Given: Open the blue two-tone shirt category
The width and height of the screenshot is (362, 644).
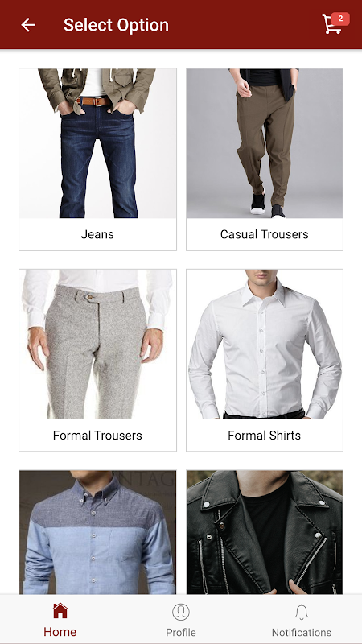Looking at the screenshot, I should click(x=97, y=532).
